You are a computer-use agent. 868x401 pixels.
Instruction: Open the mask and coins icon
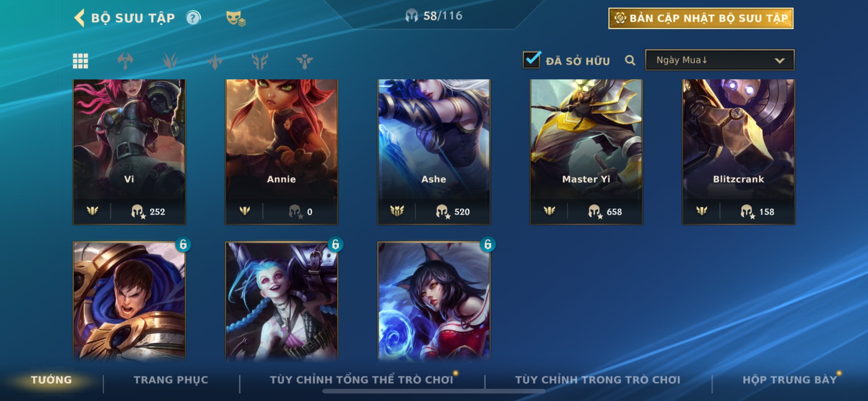pos(236,18)
